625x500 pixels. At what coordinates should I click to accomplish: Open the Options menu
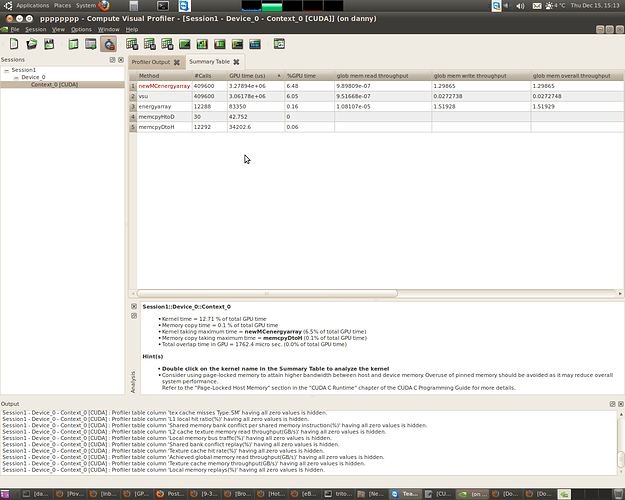pyautogui.click(x=81, y=30)
